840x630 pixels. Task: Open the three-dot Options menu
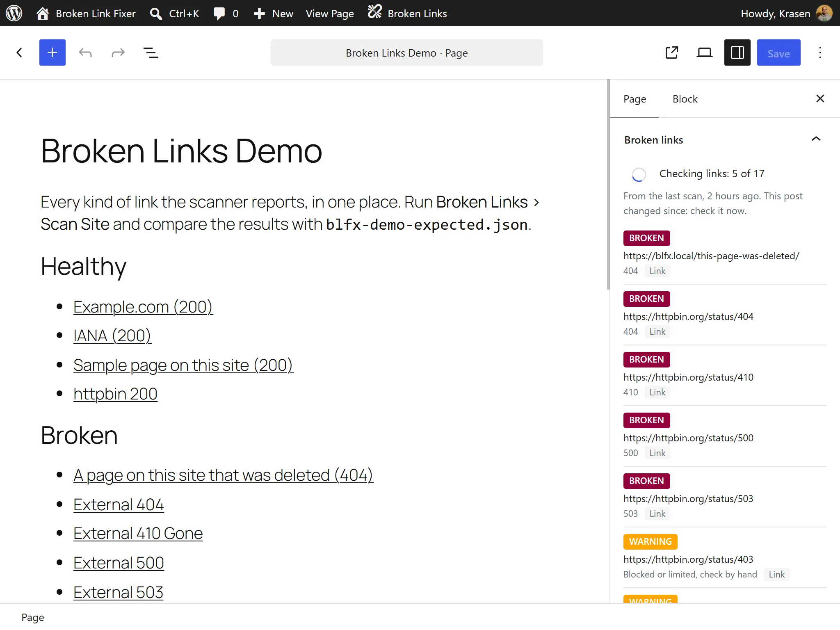[x=820, y=52]
